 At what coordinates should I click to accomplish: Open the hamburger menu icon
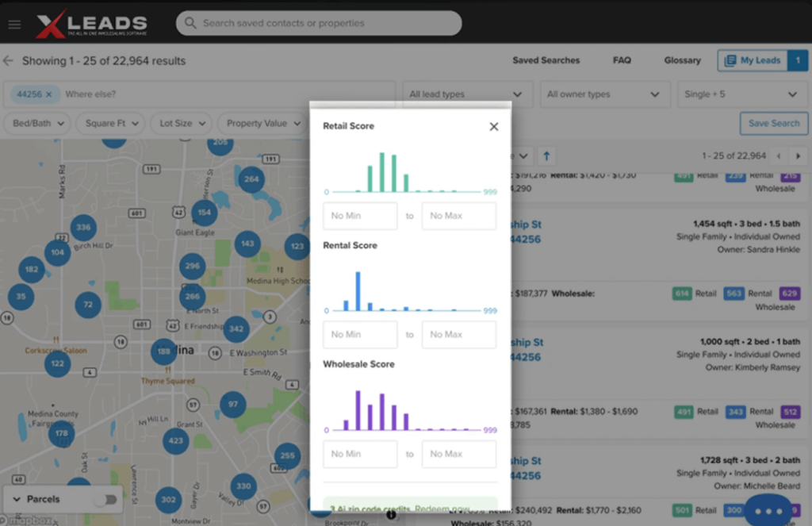(x=14, y=24)
